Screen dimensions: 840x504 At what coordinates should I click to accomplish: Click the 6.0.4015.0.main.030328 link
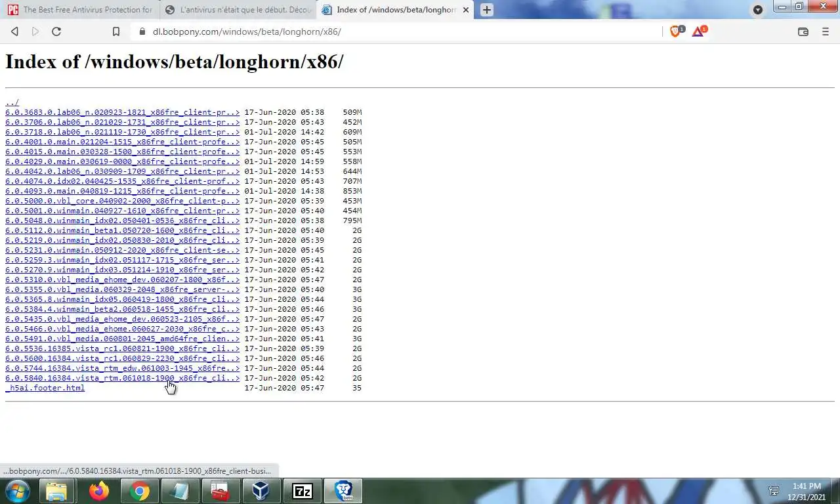(123, 152)
